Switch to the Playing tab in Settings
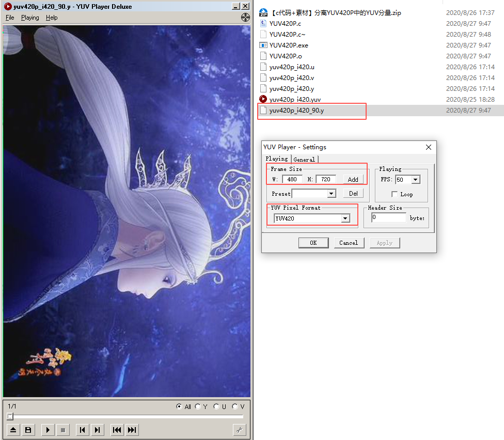 pyautogui.click(x=277, y=159)
